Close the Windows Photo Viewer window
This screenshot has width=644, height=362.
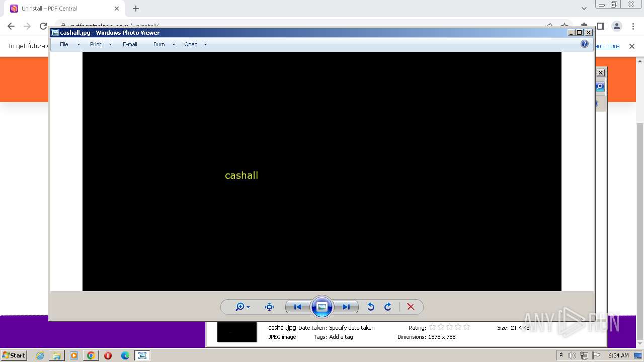589,33
